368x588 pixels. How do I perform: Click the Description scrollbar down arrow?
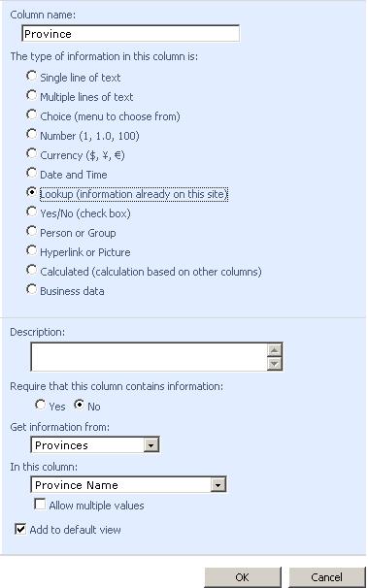click(274, 363)
